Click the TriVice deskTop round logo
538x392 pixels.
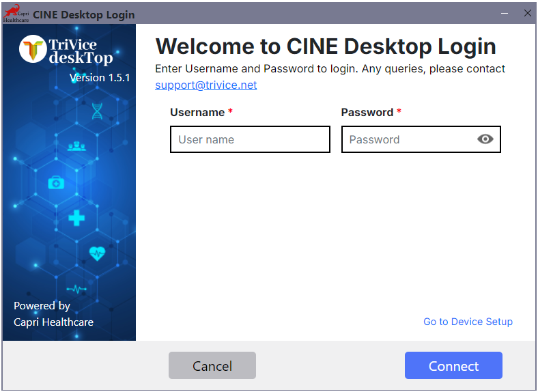coord(33,48)
